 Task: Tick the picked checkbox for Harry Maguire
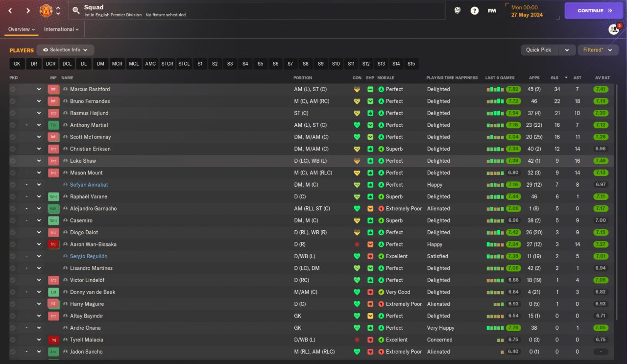click(13, 304)
